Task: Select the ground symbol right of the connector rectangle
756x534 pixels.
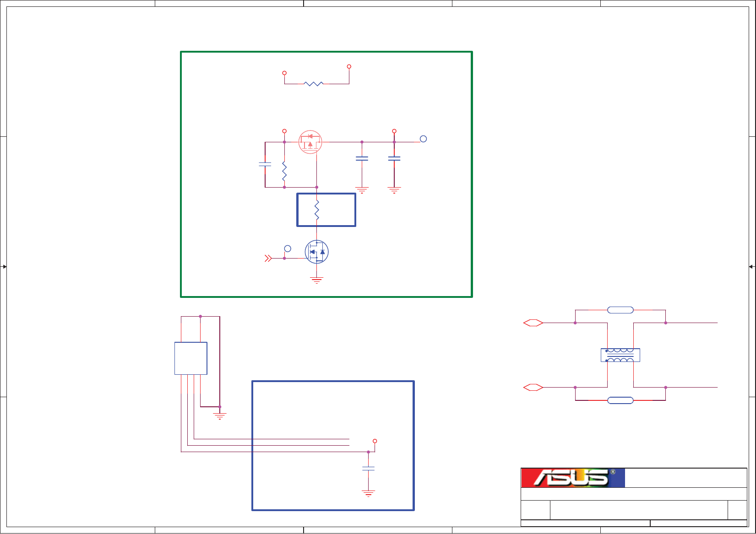Action: click(220, 416)
